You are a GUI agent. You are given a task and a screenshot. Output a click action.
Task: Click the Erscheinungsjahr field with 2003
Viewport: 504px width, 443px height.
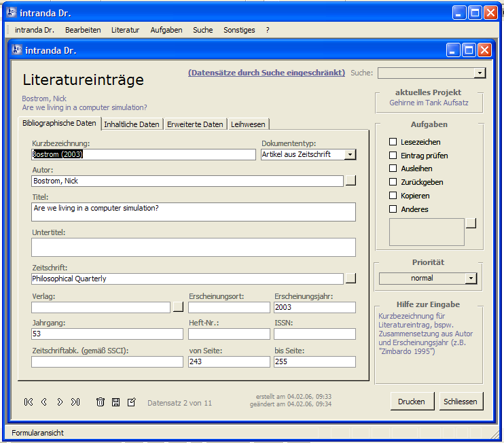click(314, 307)
